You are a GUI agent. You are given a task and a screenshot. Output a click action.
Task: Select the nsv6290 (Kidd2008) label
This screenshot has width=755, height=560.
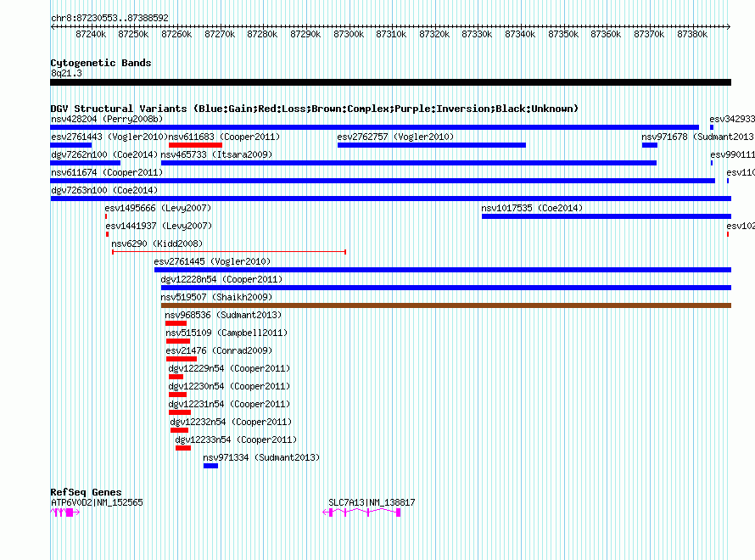157,244
